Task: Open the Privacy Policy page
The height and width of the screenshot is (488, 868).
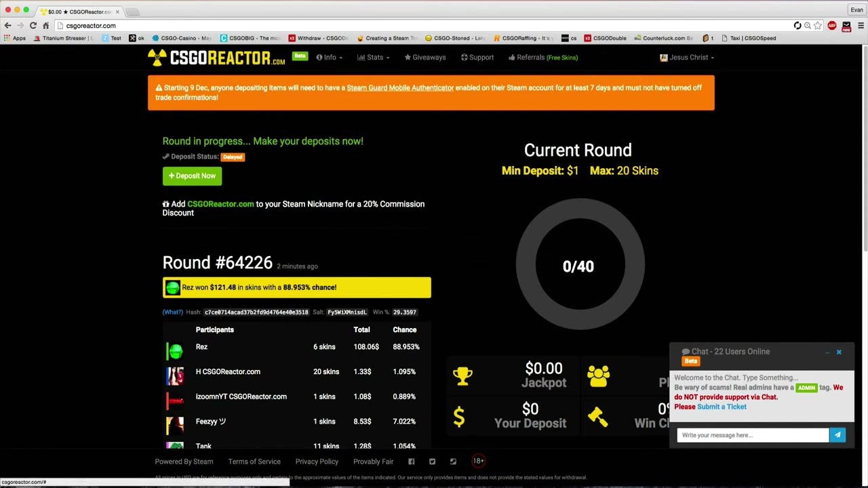Action: [317, 462]
